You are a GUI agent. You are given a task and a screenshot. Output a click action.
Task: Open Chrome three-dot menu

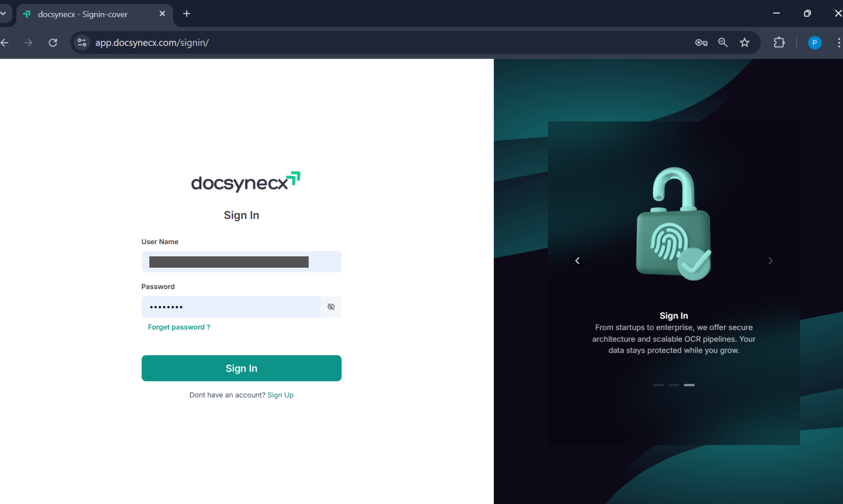(839, 42)
